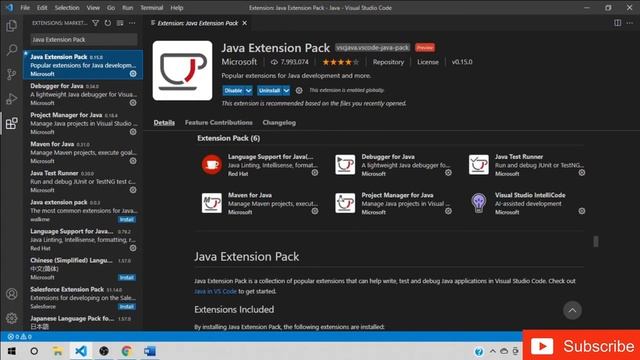Manage gear on Visual Studio IntelliCode pack card
The height and width of the screenshot is (360, 640).
tap(582, 211)
